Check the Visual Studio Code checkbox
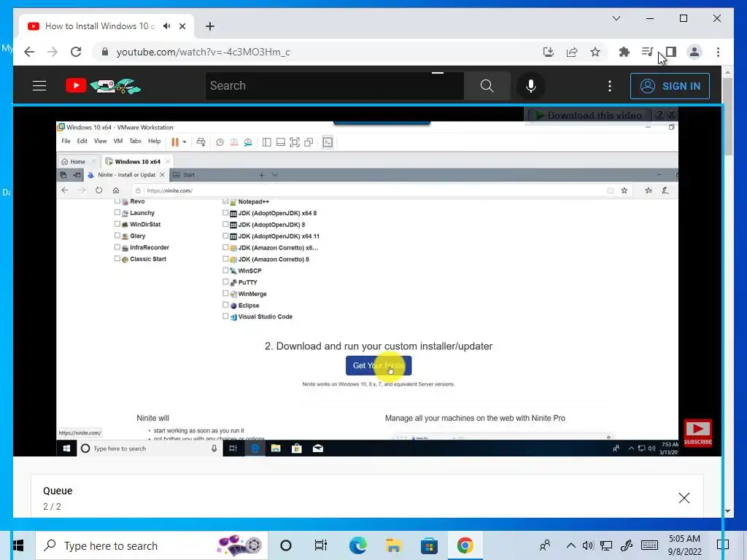747x560 pixels. (x=225, y=316)
